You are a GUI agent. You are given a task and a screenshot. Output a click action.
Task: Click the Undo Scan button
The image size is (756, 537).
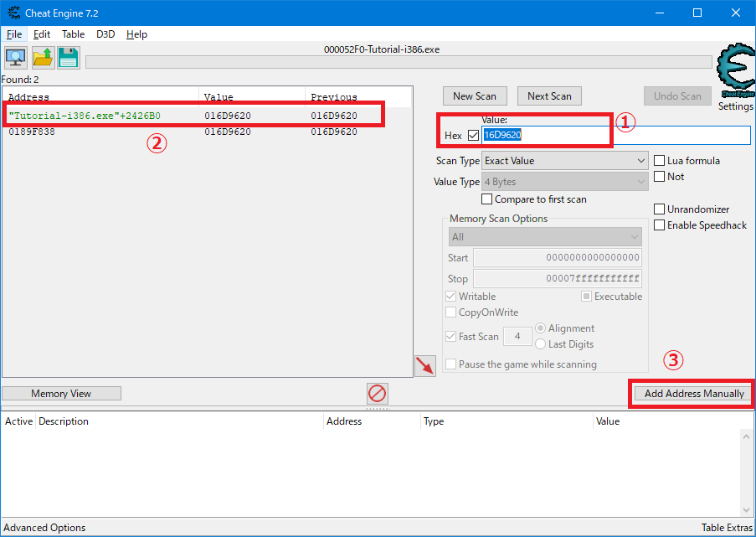tap(677, 96)
